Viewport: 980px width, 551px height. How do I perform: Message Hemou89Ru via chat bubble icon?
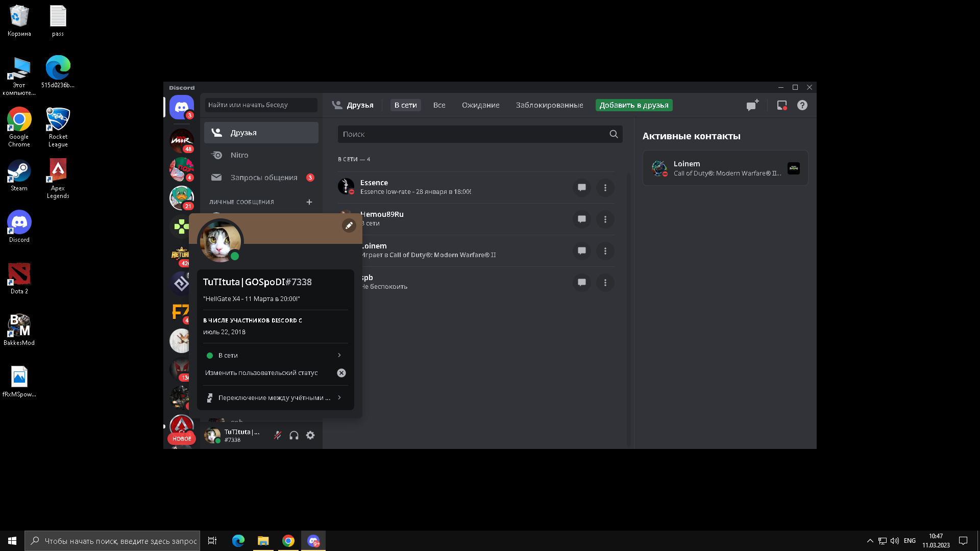582,219
